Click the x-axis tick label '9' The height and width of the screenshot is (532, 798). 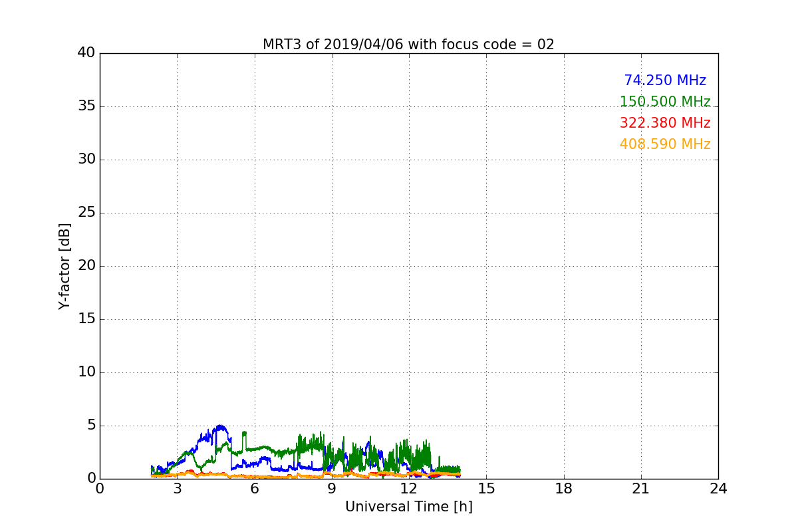[x=332, y=489]
